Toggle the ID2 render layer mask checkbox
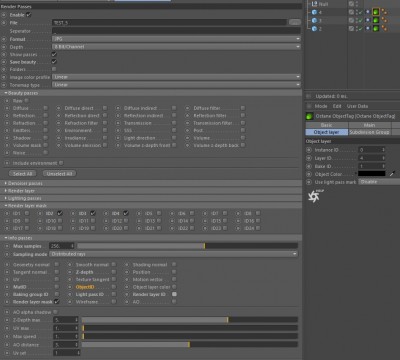This screenshot has width=400, height=360. point(60,213)
